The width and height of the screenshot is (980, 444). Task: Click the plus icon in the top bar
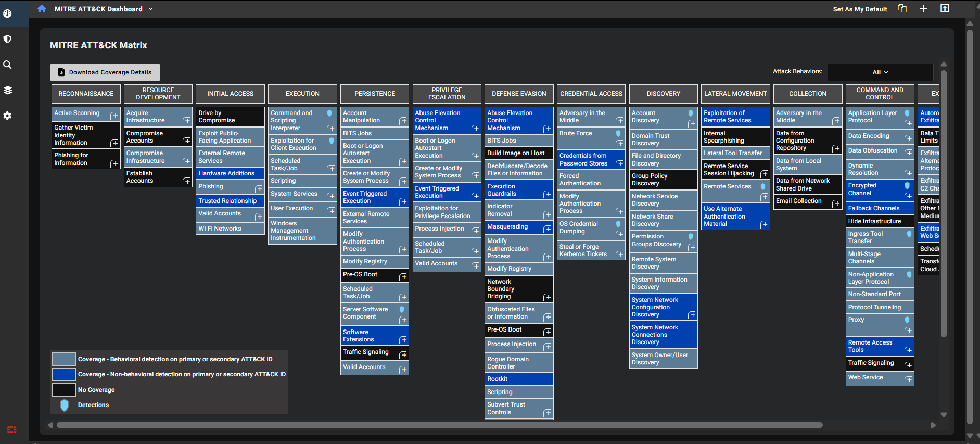pos(923,8)
